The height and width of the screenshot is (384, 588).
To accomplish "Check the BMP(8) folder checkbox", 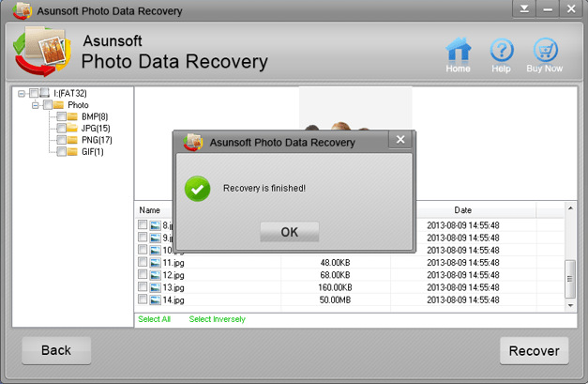I will click(x=61, y=116).
